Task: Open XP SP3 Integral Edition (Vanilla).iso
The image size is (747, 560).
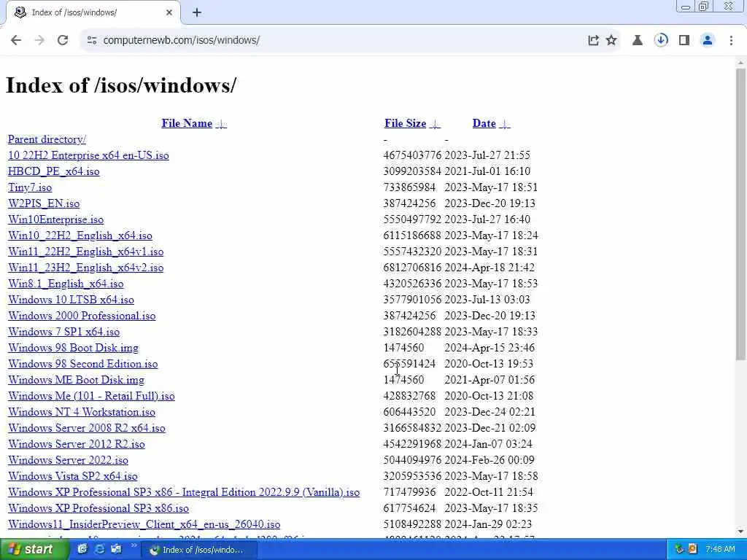Action: (184, 492)
